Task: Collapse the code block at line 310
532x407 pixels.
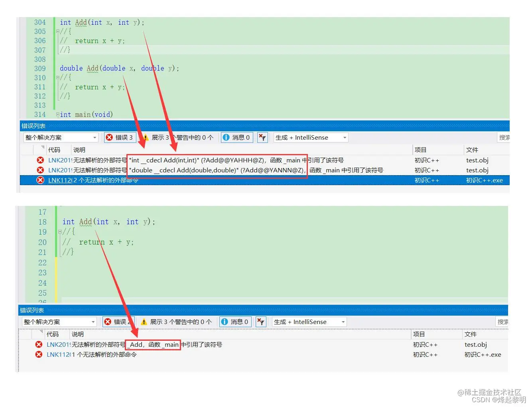Action: [x=58, y=78]
